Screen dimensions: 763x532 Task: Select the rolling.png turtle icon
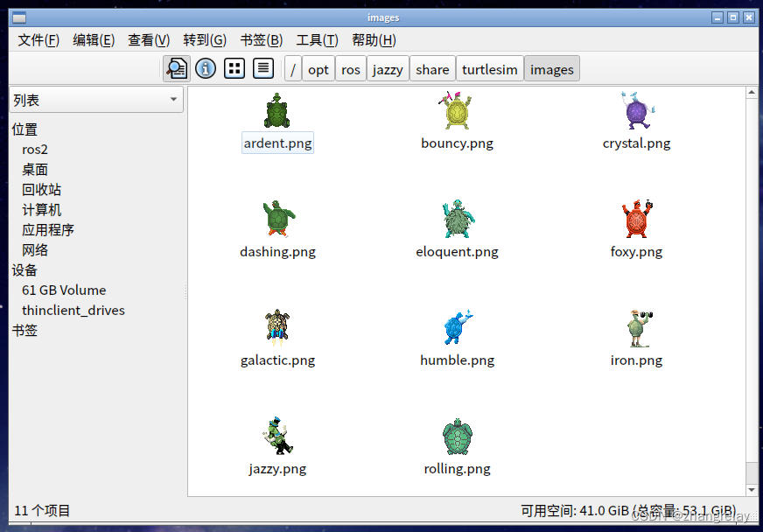[458, 437]
